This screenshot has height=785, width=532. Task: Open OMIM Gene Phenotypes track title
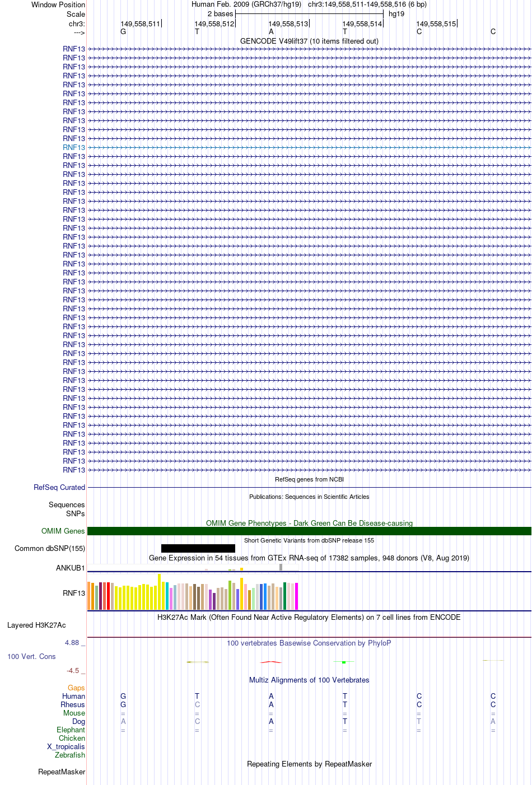309,523
